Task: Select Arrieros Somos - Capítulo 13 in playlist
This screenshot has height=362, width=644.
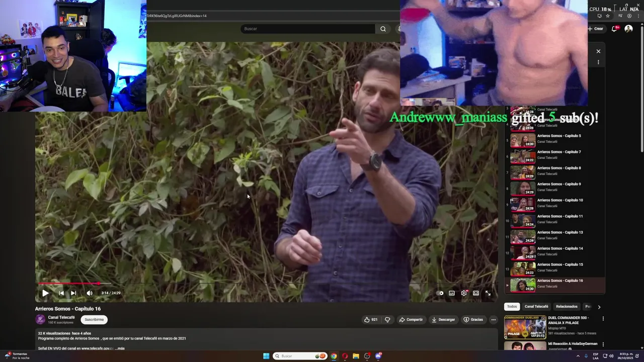Action: tap(555, 236)
